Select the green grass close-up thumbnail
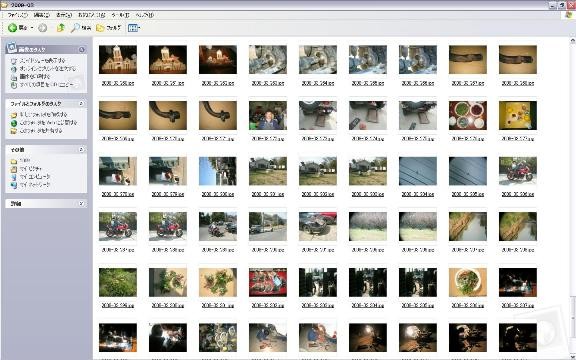Viewport: 576px width, 360px height. pos(118,282)
